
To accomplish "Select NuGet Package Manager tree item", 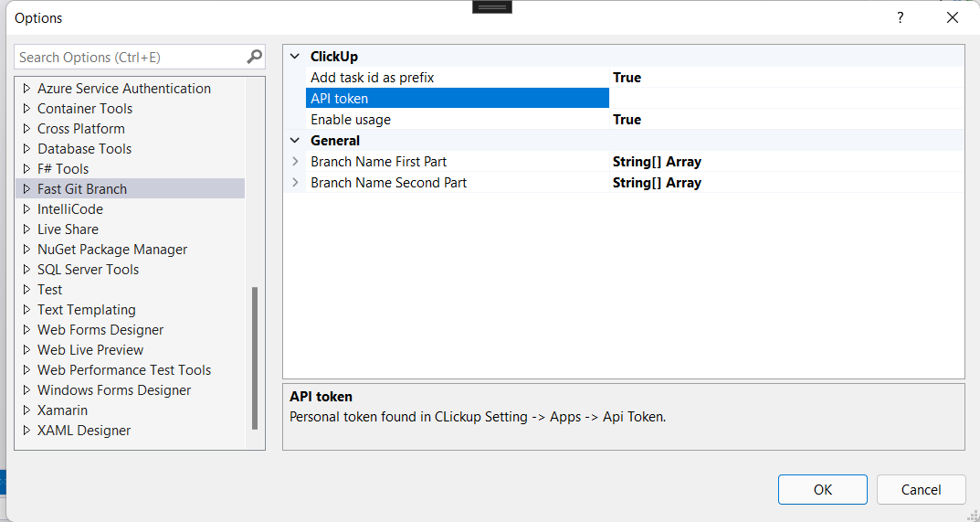I will tap(112, 249).
